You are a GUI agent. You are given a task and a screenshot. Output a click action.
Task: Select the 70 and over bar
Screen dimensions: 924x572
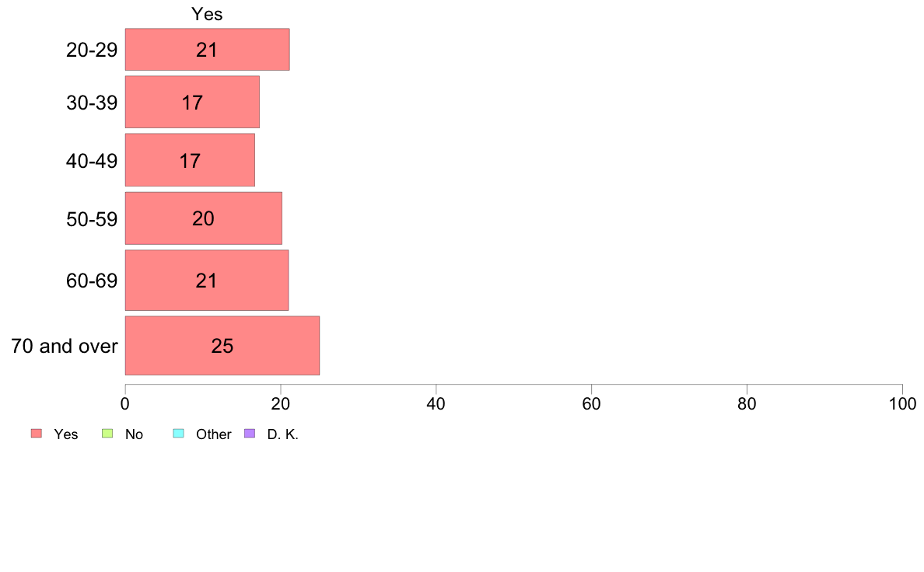coord(222,345)
